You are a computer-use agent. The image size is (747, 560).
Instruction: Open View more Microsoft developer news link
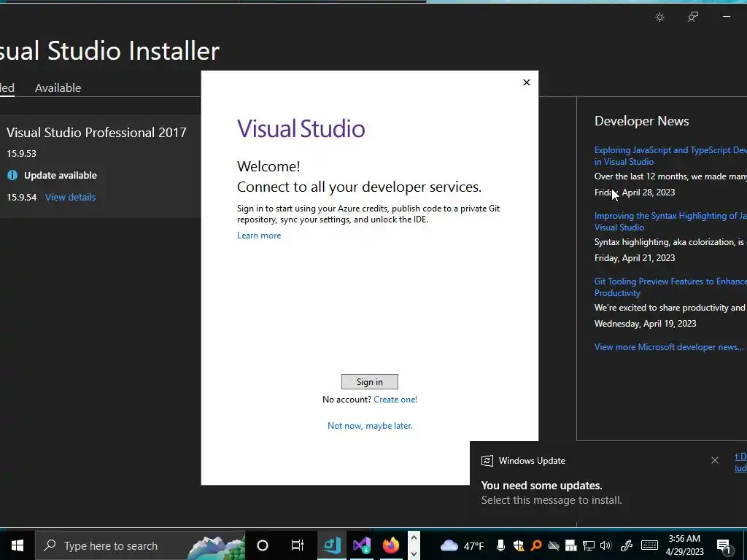point(669,347)
